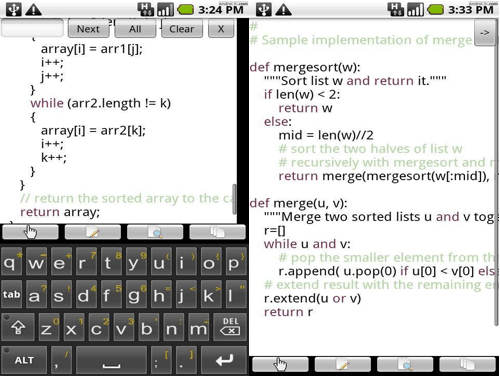Image resolution: width=500 pixels, height=376 pixels.
Task: Tap the j key
Action: 186,295
